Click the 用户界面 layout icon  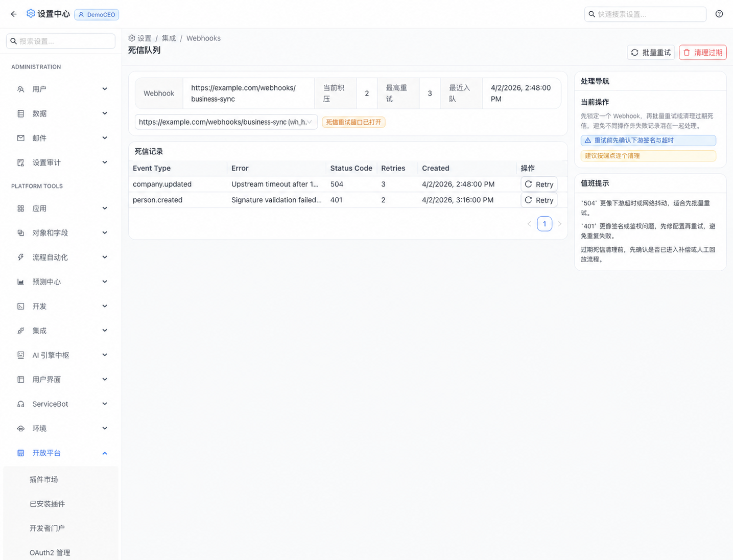pyautogui.click(x=21, y=380)
